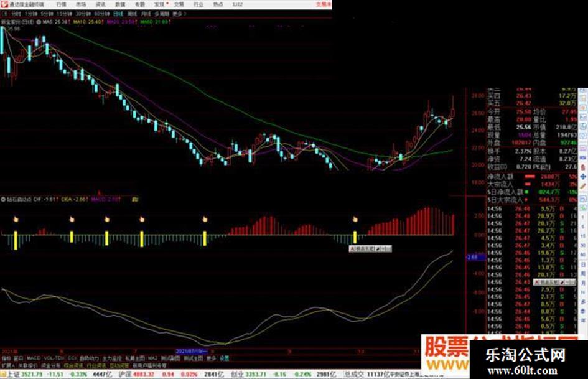Switch to the 60分钟 period tab
This screenshot has width=588, height=379.
click(101, 14)
